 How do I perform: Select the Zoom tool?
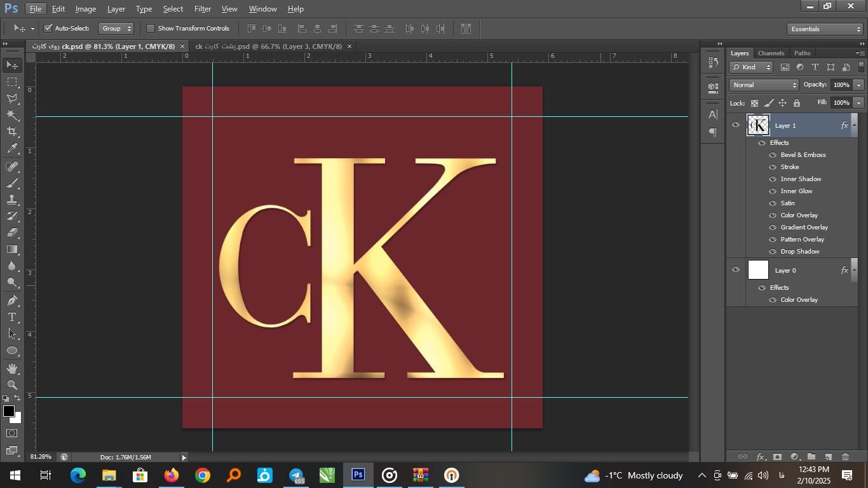(12, 385)
